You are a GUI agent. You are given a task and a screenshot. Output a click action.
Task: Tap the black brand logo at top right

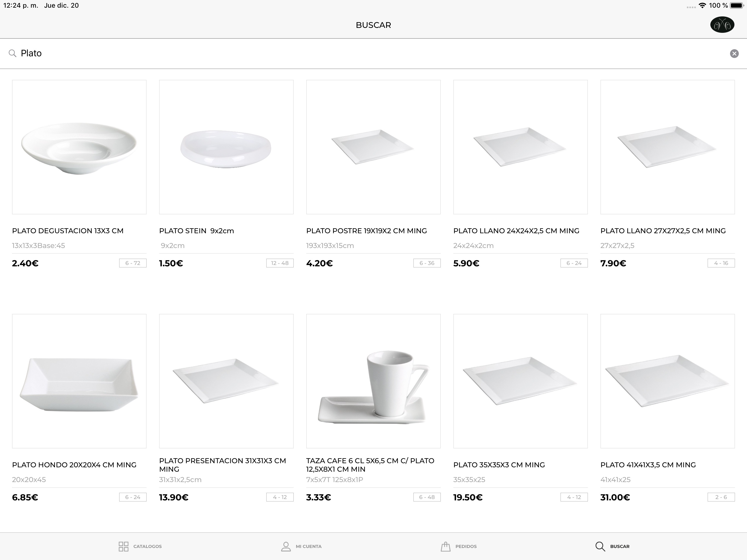tap(722, 25)
